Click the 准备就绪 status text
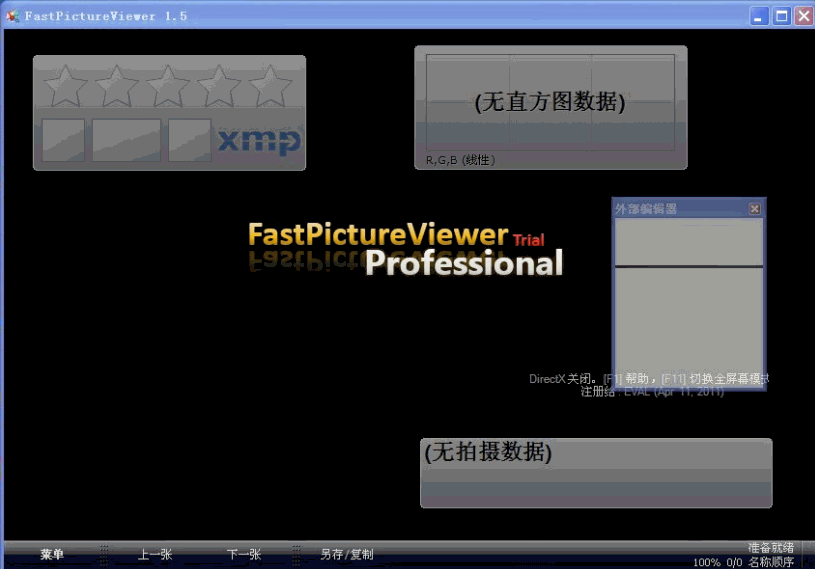This screenshot has width=815, height=569. (x=771, y=547)
